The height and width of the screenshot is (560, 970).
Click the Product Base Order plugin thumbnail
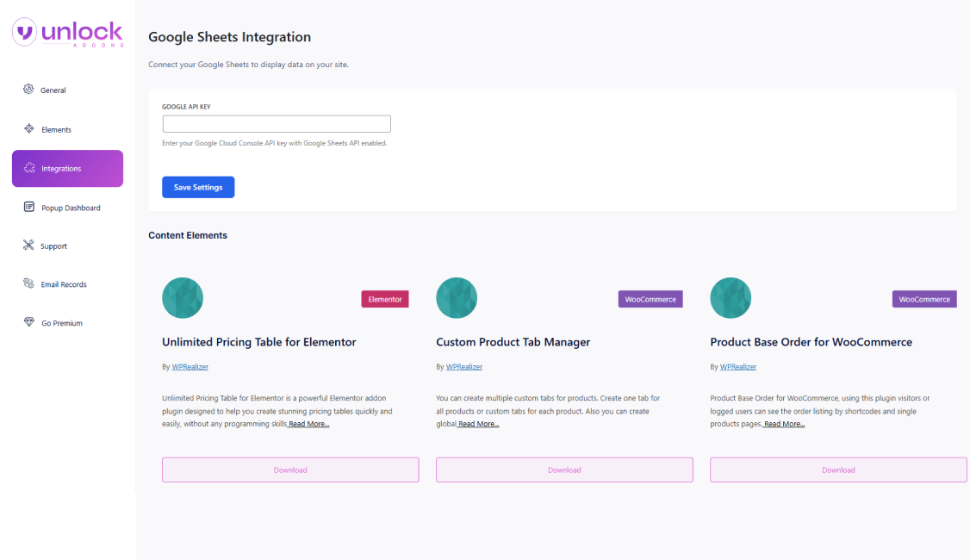coord(731,298)
